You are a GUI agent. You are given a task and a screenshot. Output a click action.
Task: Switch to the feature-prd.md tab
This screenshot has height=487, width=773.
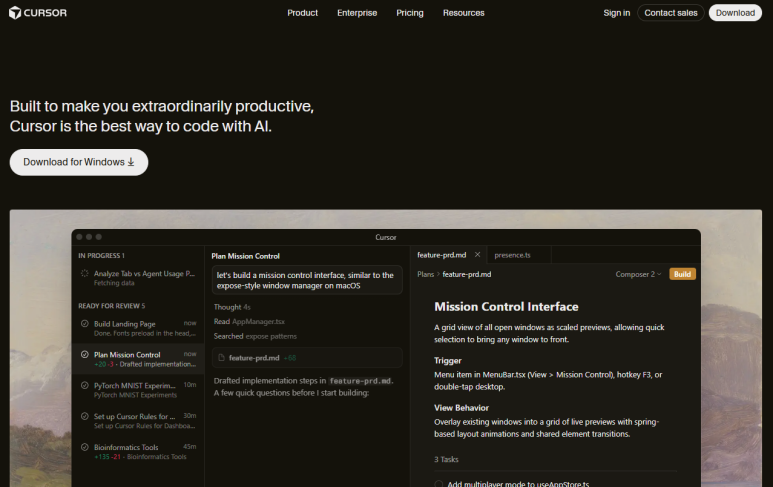[x=441, y=255]
